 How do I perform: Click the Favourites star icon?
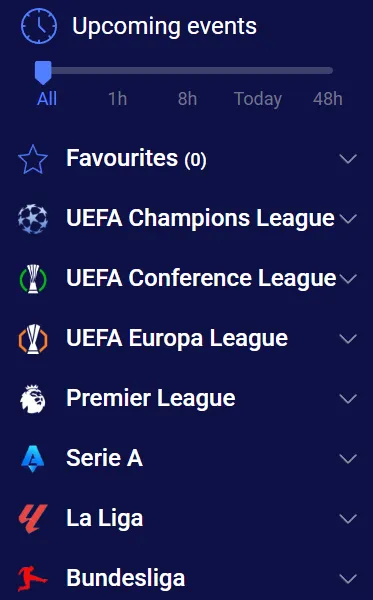pos(33,159)
